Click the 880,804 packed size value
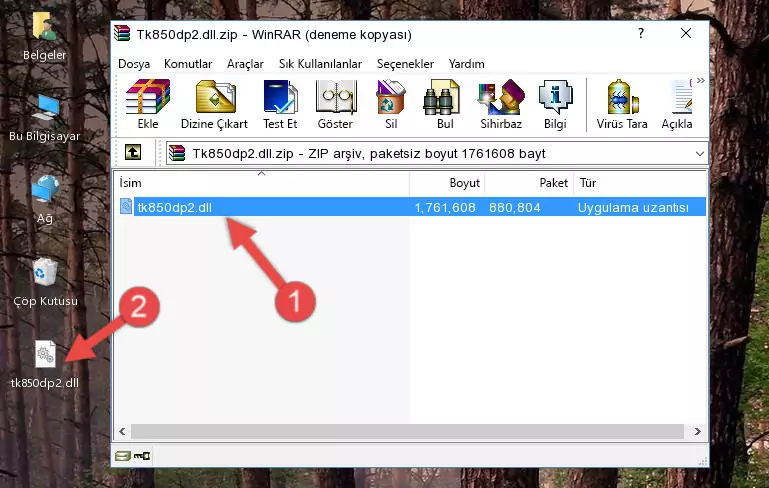Viewport: 769px width, 488px height. pos(514,207)
